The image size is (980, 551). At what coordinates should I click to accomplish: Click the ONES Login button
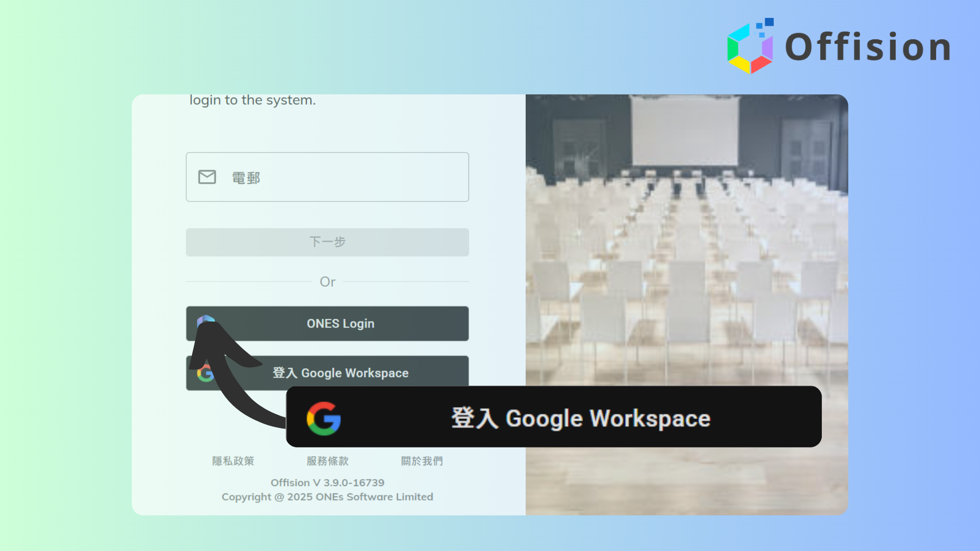pyautogui.click(x=327, y=323)
